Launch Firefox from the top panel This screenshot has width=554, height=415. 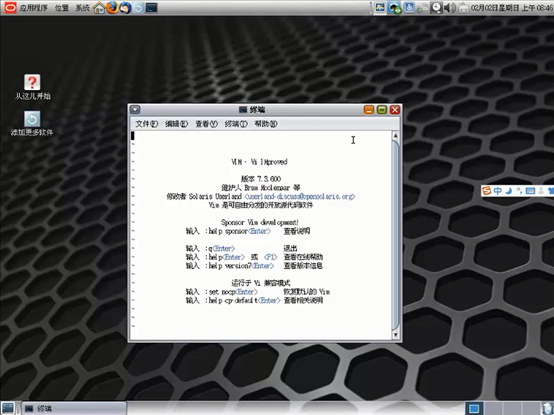(112, 7)
